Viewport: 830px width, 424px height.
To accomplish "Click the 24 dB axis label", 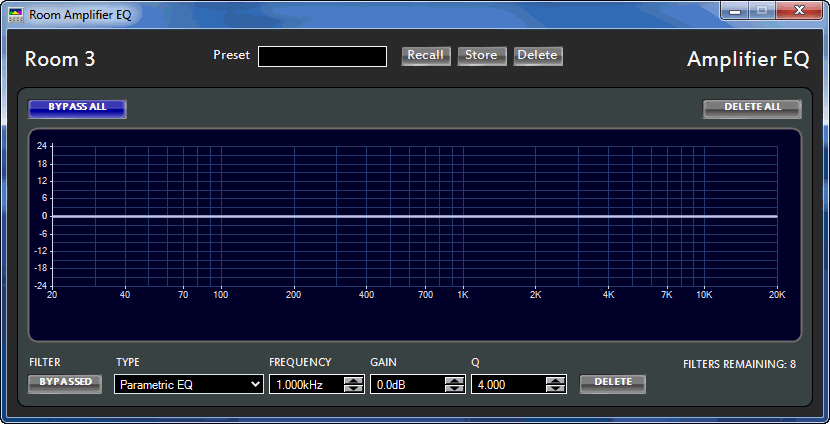I will (42, 147).
